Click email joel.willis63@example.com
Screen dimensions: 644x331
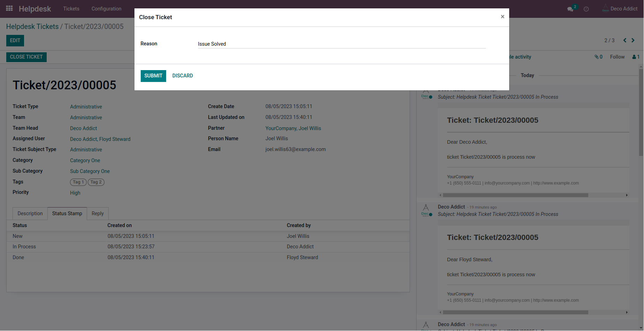click(x=296, y=149)
